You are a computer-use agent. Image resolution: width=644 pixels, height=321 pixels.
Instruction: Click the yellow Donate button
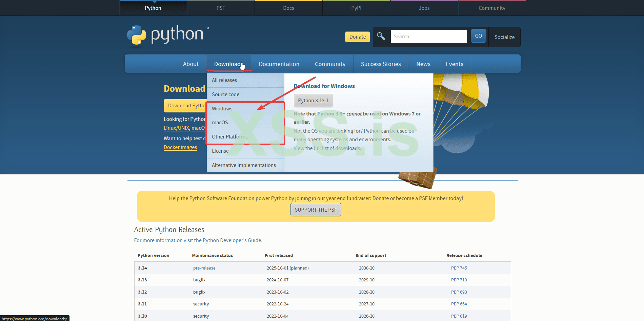pos(357,37)
